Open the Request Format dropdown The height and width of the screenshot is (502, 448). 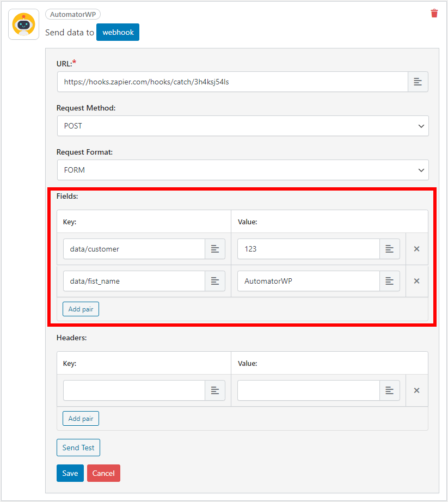click(243, 170)
